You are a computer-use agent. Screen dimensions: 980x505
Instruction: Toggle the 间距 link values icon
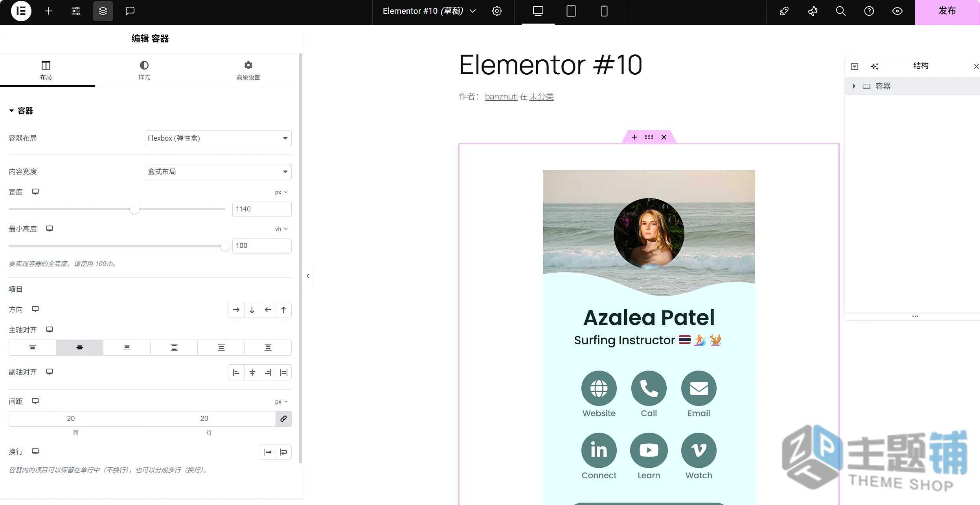click(283, 419)
